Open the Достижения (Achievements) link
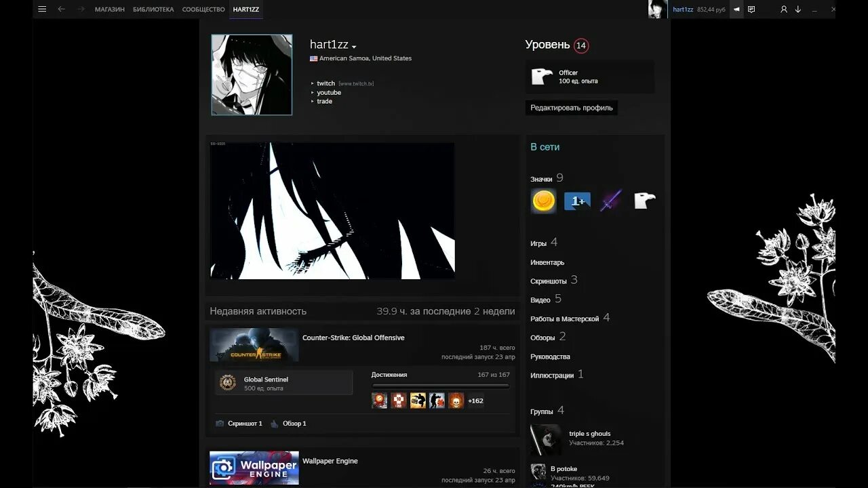The image size is (868, 488). coord(389,375)
